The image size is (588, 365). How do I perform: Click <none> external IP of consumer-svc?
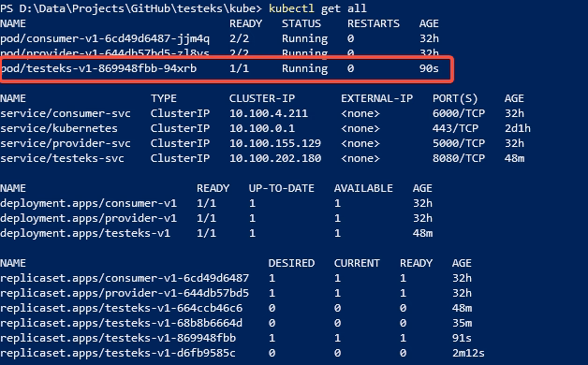360,113
